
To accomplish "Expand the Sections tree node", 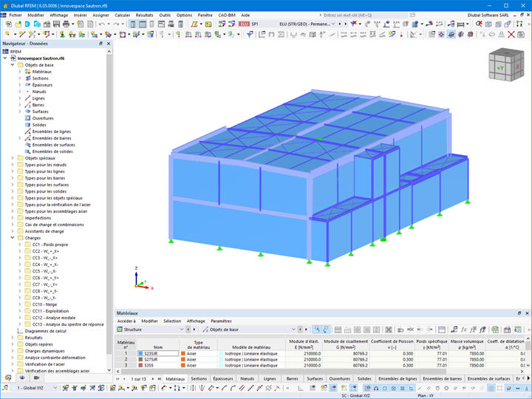I will point(20,78).
